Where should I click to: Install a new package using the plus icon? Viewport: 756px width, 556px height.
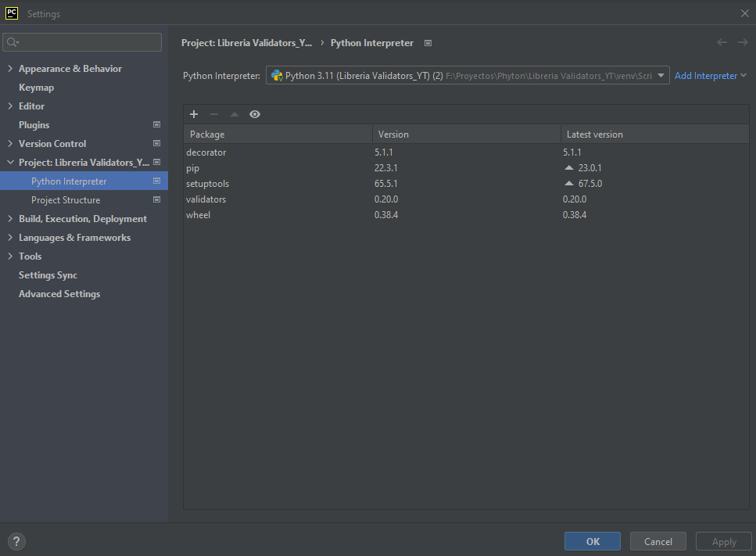[x=193, y=114]
